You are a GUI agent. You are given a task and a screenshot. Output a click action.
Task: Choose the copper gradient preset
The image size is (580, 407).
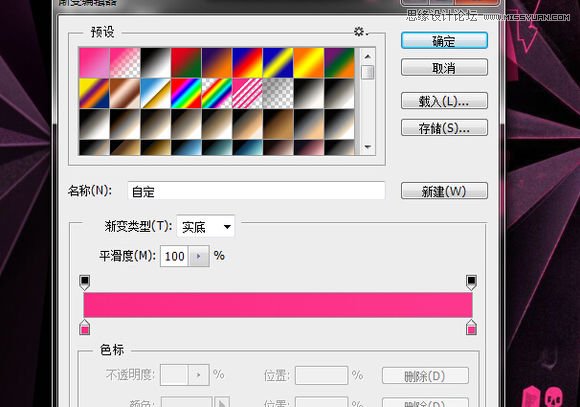click(125, 93)
